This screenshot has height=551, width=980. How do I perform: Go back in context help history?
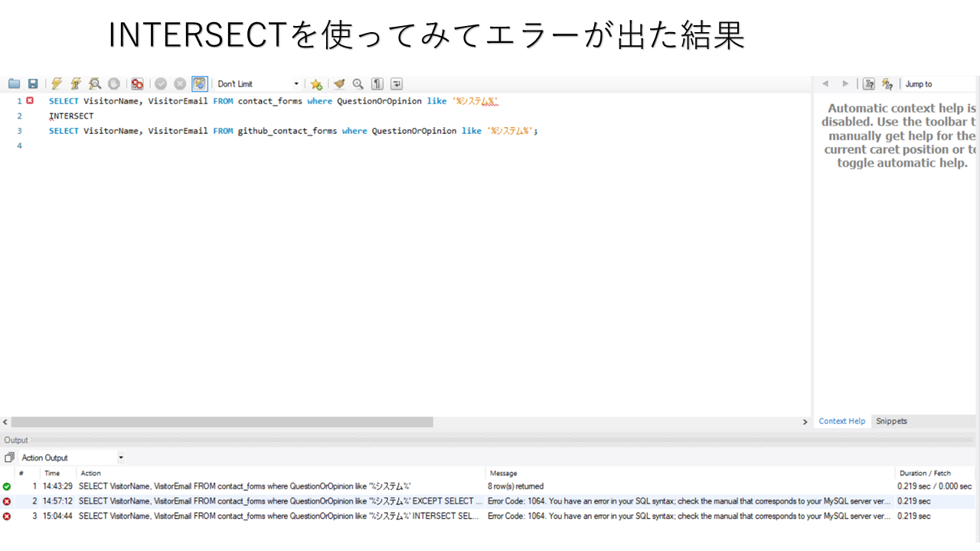click(825, 83)
